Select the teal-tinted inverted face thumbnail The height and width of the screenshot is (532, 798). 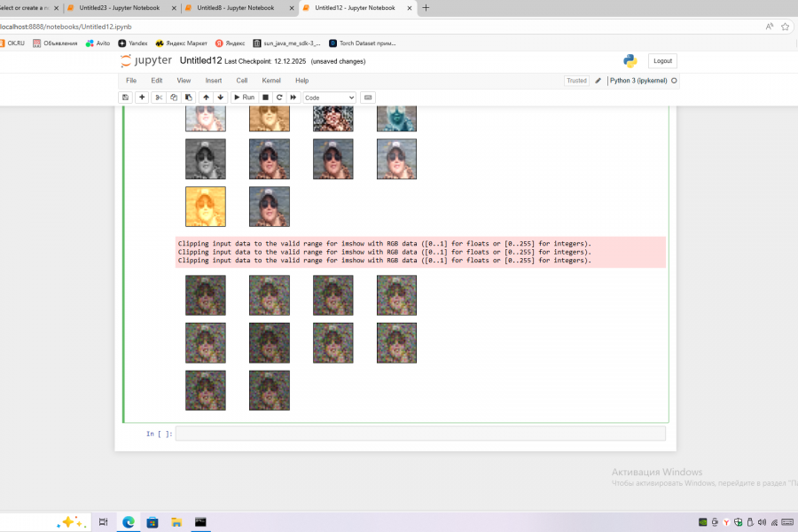pyautogui.click(x=396, y=119)
